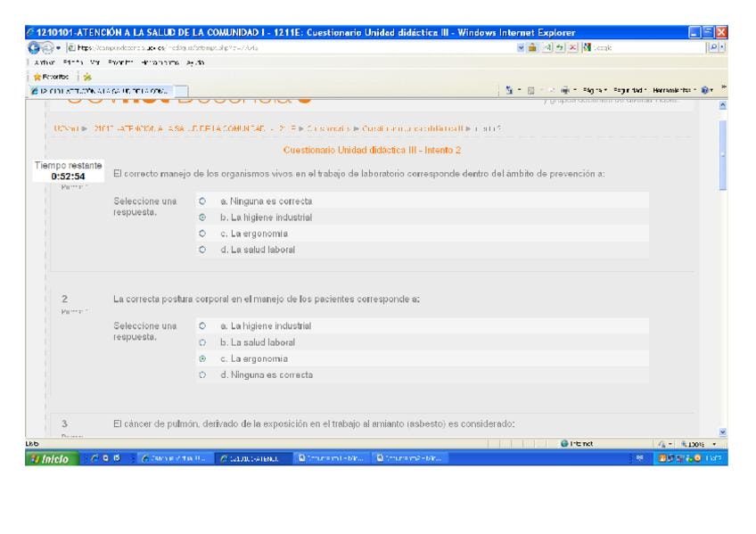Open the Favoritos menu in menu bar
The image size is (756, 534).
pos(120,62)
